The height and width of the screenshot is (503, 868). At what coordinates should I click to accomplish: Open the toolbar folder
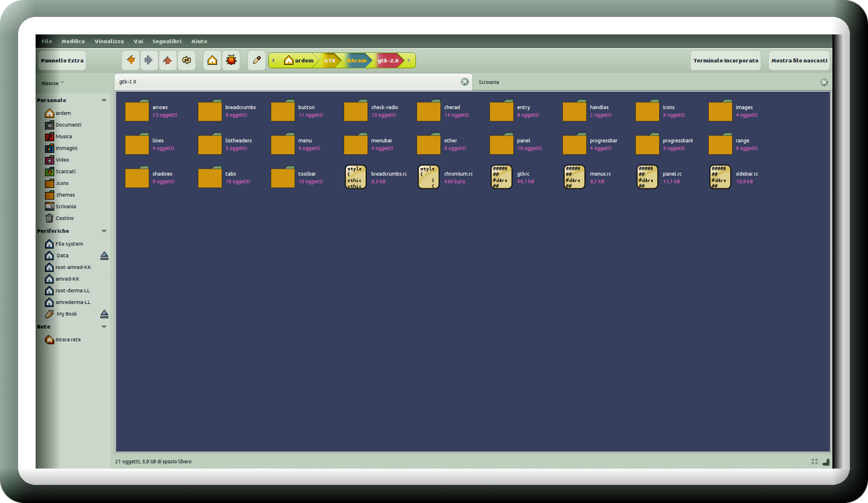pyautogui.click(x=283, y=177)
